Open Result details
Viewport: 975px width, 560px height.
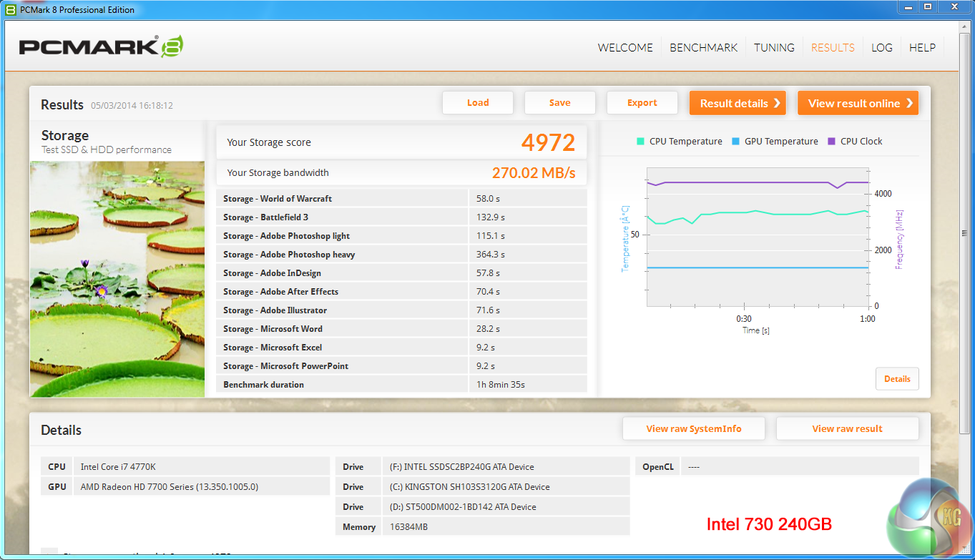(x=737, y=103)
